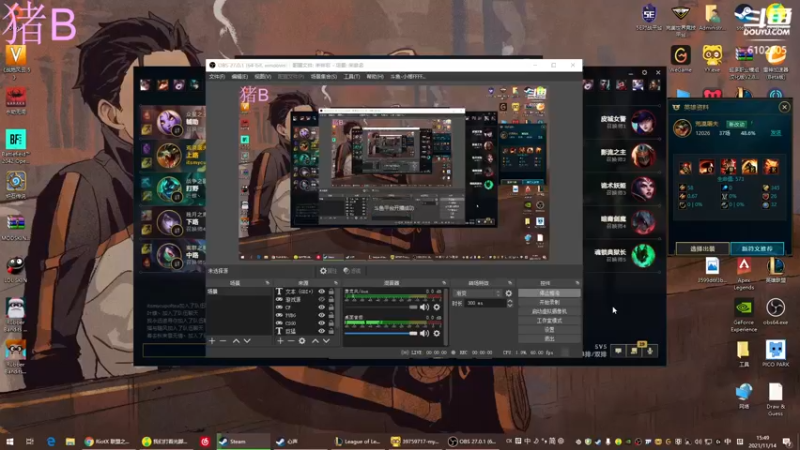This screenshot has width=800, height=450.
Task: Open transition properties gear beside 渐变
Action: point(509,293)
